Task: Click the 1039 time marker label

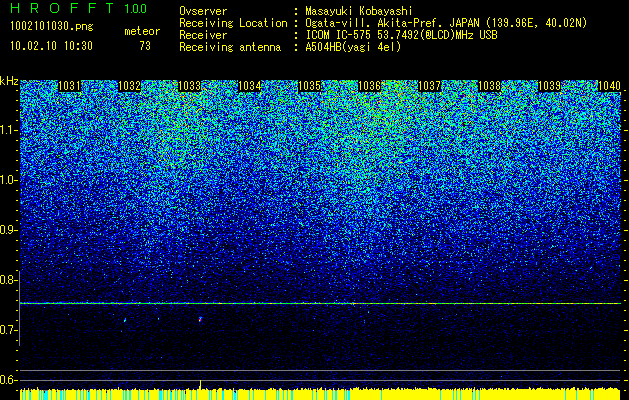Action: 549,86
